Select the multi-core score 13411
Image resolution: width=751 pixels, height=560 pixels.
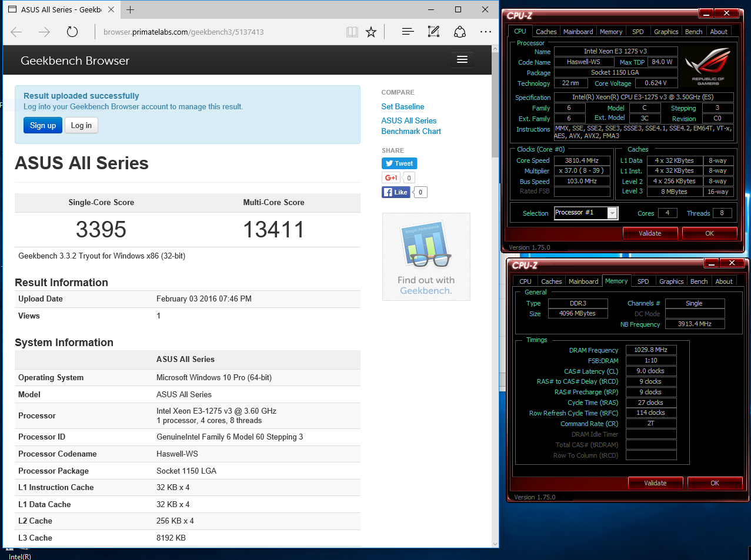pyautogui.click(x=274, y=229)
